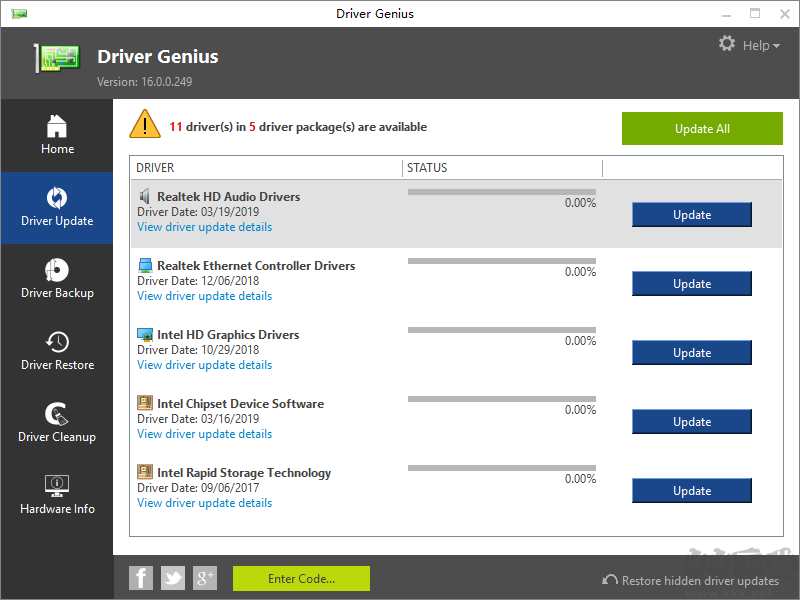Expand details for Intel HD Graphics Drivers

(204, 364)
